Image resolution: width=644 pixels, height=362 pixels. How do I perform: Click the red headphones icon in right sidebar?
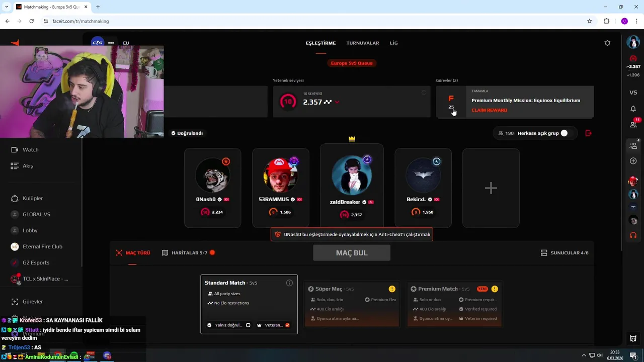[633, 235]
